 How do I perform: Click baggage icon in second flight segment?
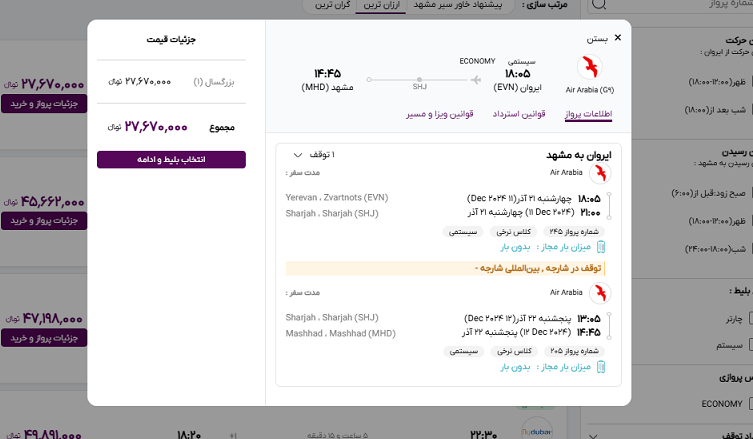pos(600,367)
